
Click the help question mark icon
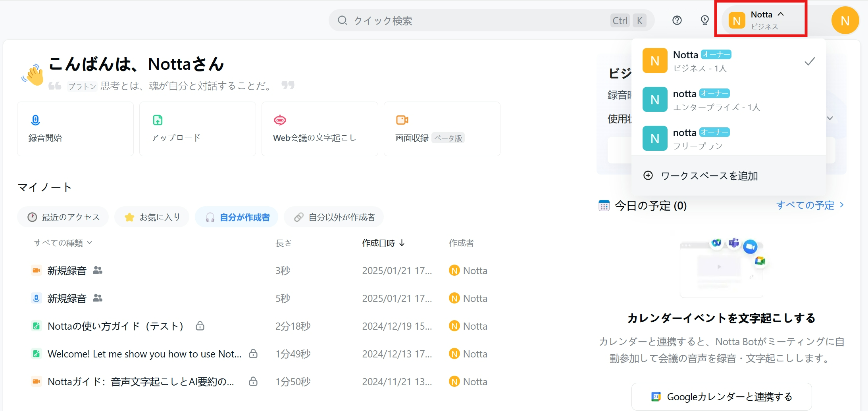tap(677, 20)
